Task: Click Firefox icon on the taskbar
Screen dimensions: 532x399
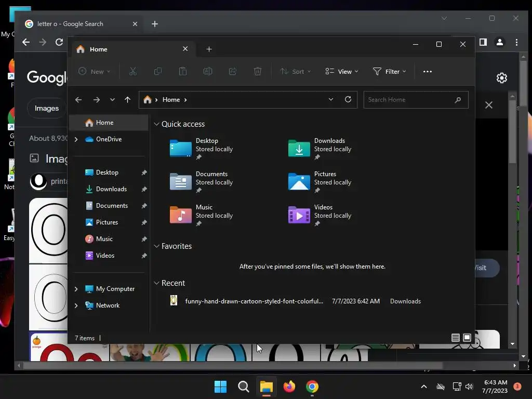Action: [289, 387]
